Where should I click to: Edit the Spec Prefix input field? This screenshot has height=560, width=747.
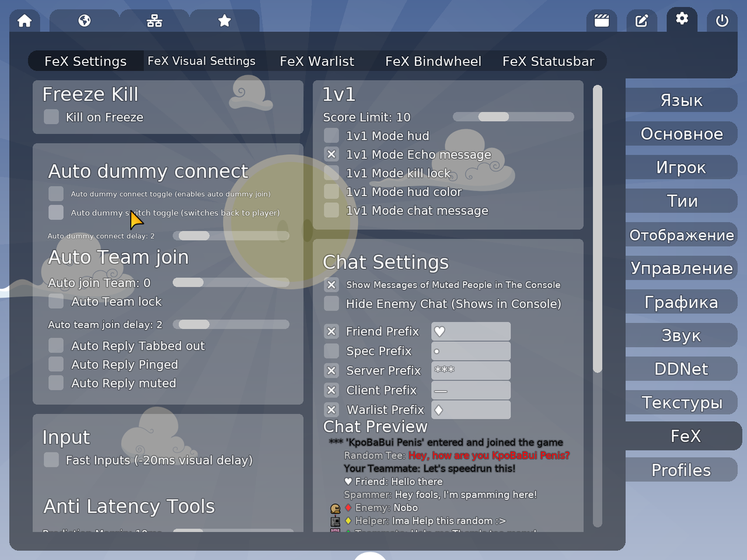[x=471, y=351]
